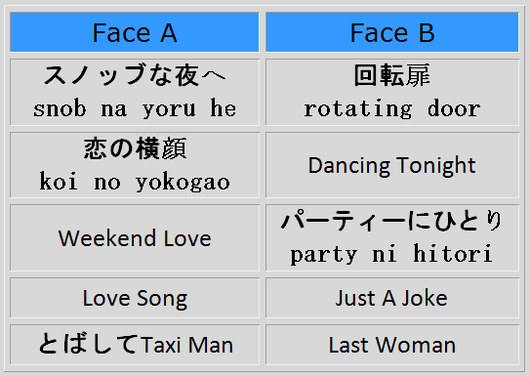Click the Face B header cell
The height and width of the screenshot is (376, 530).
pos(392,32)
